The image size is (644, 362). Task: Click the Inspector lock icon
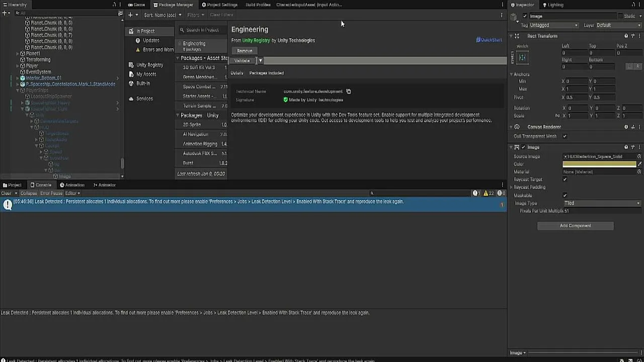[632, 5]
